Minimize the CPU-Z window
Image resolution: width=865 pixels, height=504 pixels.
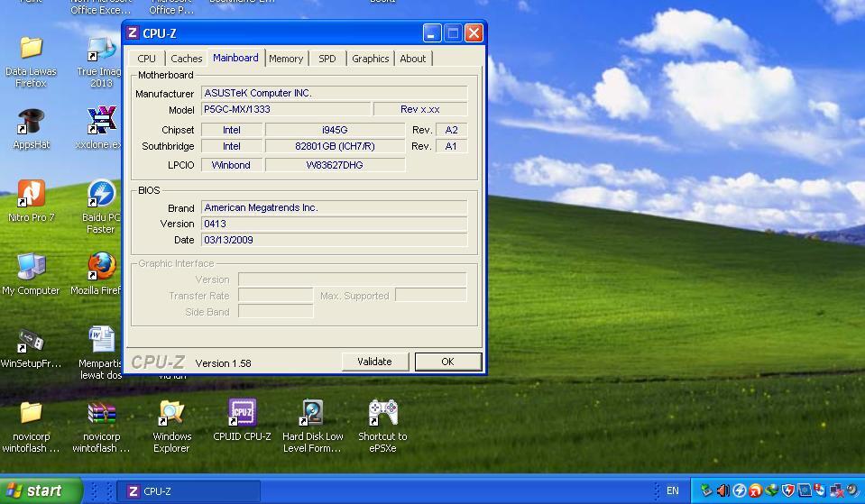[x=432, y=33]
